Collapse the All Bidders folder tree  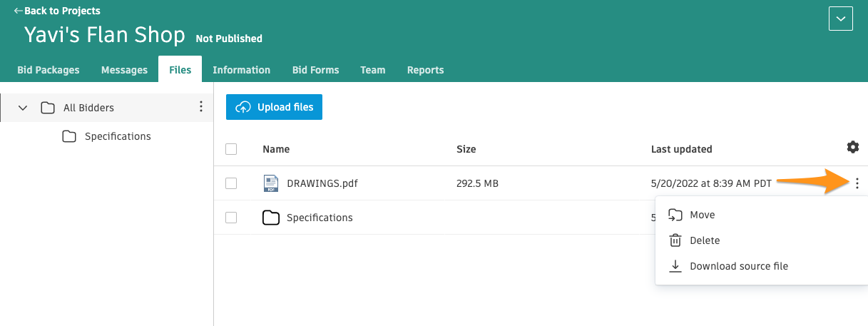tap(23, 108)
